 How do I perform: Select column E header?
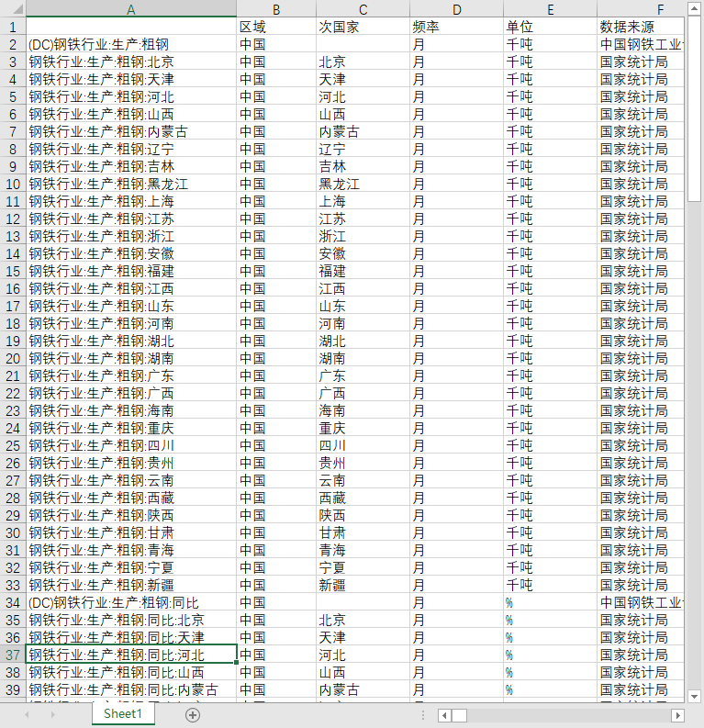point(551,9)
